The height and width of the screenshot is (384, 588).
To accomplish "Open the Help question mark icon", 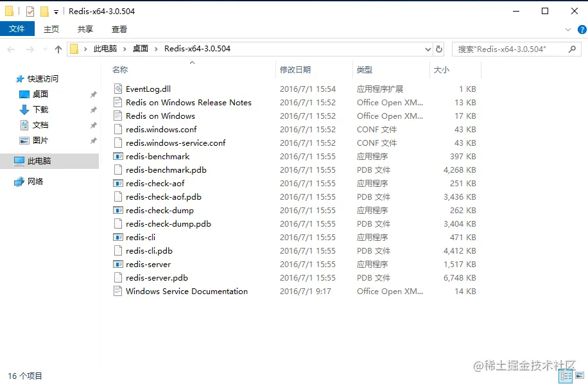I will point(581,29).
